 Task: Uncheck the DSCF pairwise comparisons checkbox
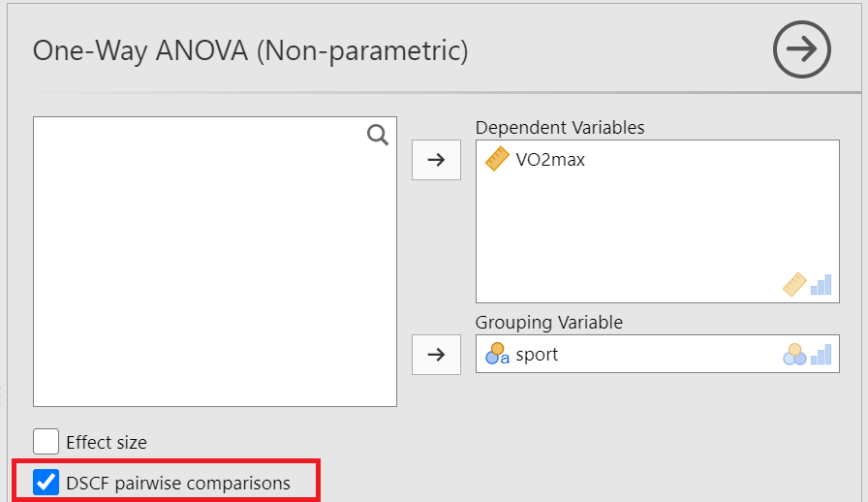[46, 482]
